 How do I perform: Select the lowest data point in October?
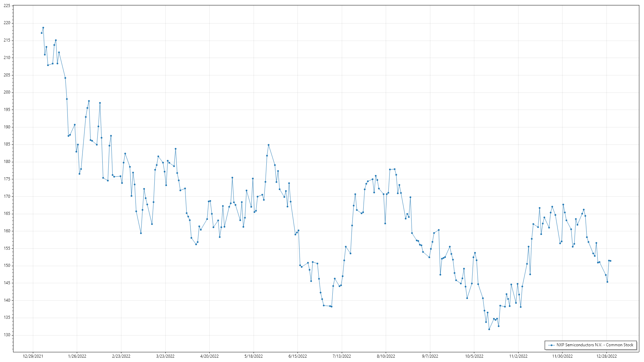click(x=489, y=329)
